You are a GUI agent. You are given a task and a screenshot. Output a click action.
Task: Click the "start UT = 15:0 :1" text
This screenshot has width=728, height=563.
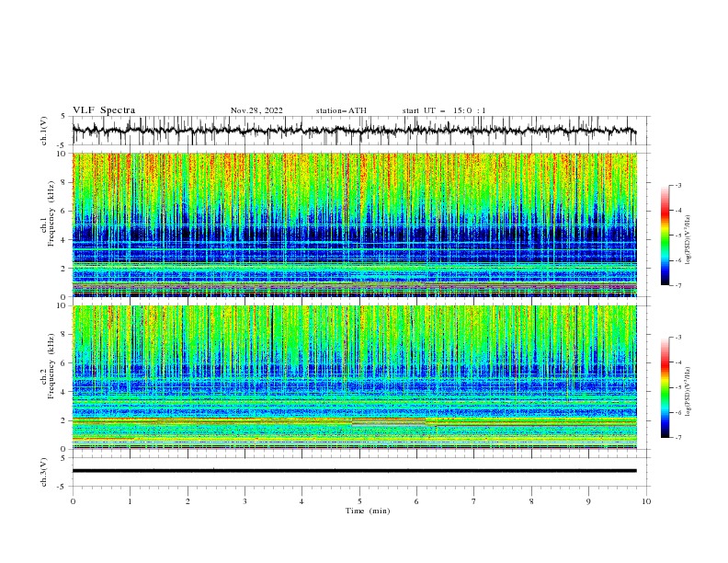[x=444, y=110]
